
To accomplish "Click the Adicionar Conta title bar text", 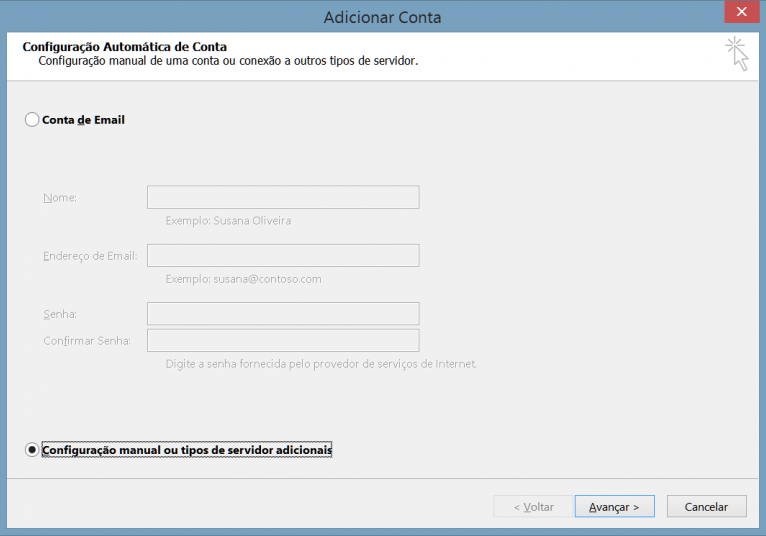I will click(382, 17).
